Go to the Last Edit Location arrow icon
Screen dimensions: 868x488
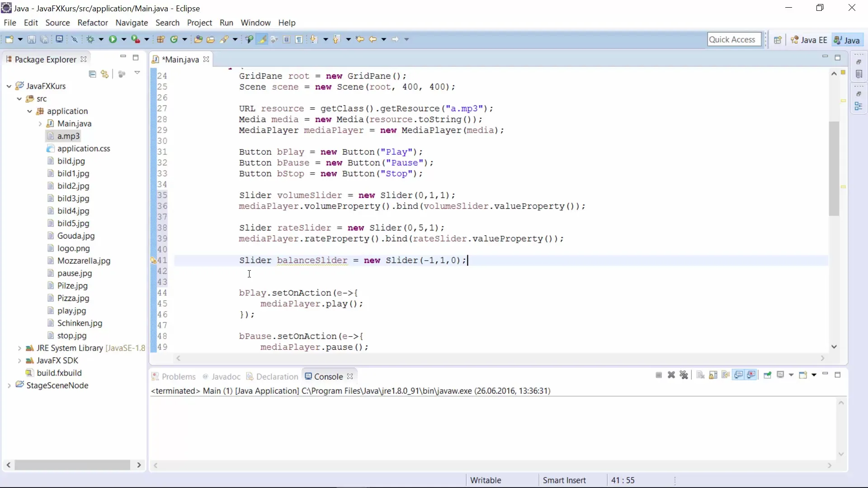[360, 39]
